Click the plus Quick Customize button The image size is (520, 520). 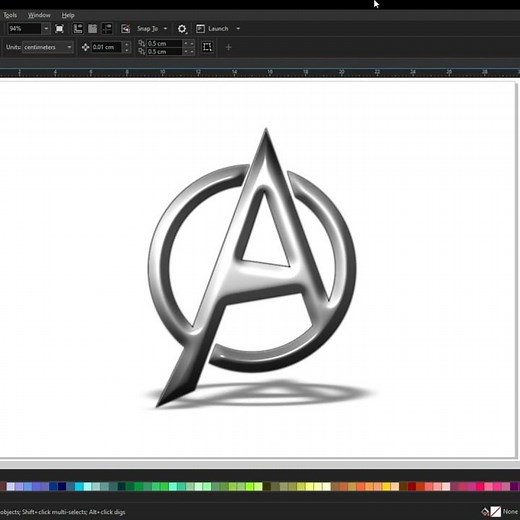point(228,47)
